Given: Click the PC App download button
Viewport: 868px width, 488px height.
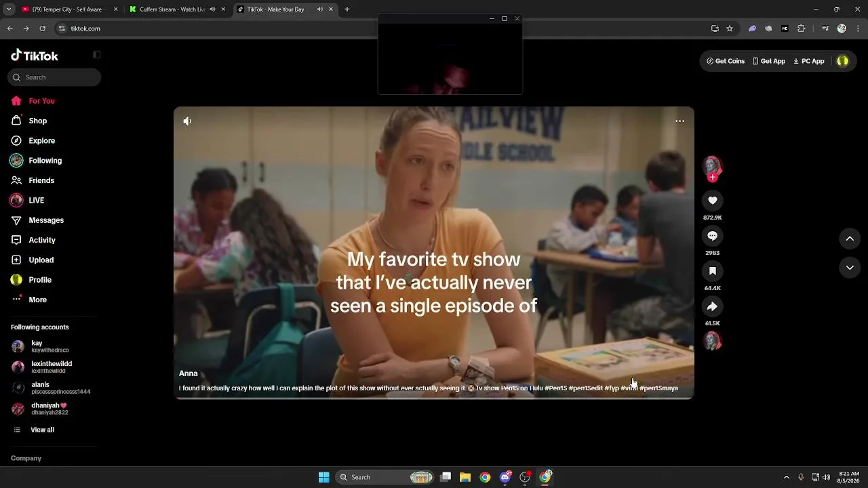Looking at the screenshot, I should tap(809, 61).
